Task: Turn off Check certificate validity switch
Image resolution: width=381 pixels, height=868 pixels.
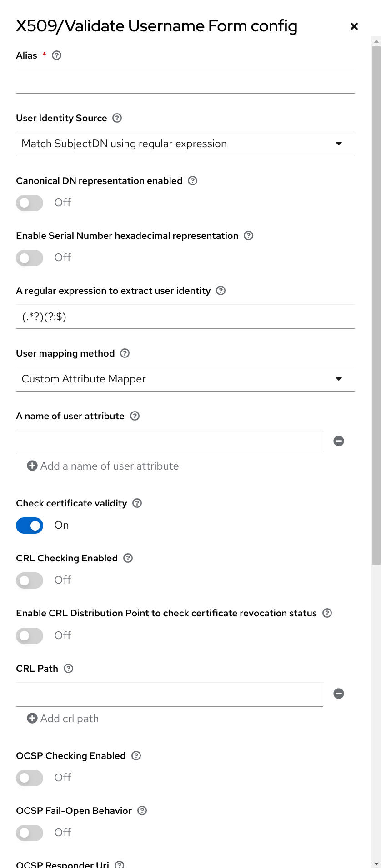Action: [x=30, y=526]
